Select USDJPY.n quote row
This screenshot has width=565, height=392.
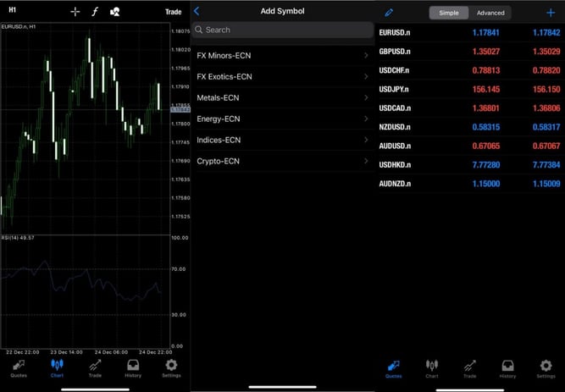(470, 89)
